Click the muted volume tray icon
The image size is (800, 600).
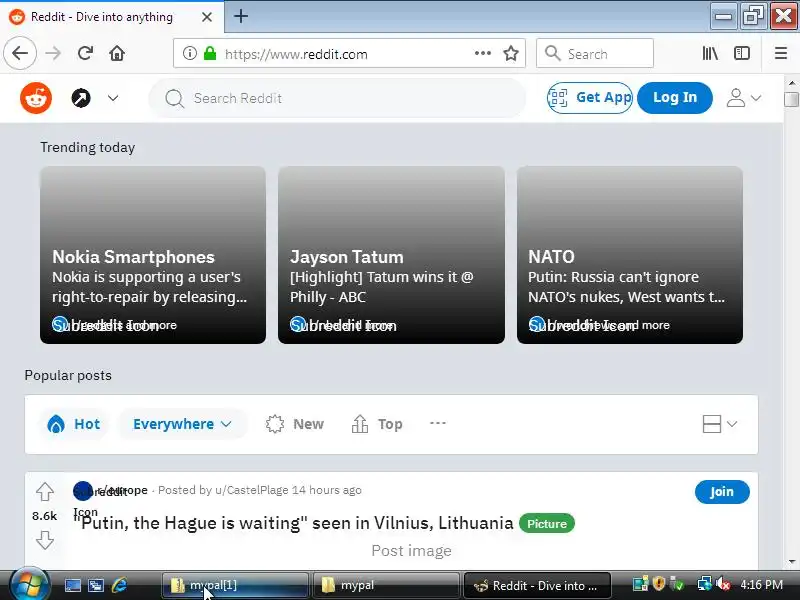[x=722, y=584]
